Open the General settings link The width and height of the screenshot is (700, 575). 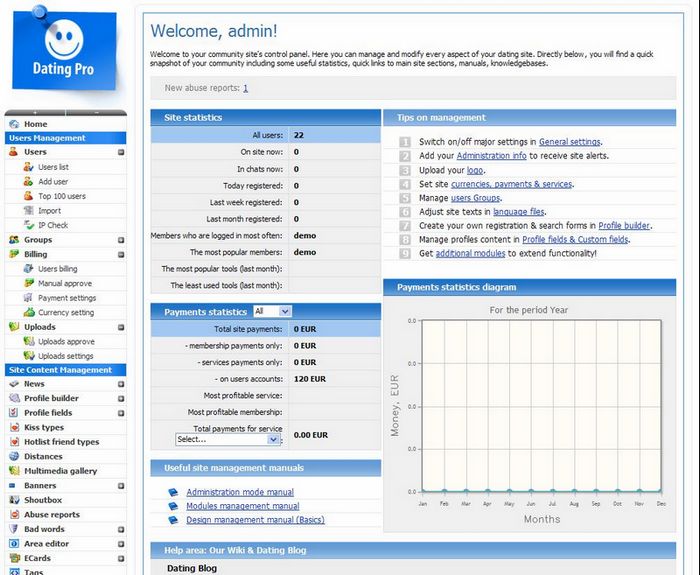(x=570, y=142)
